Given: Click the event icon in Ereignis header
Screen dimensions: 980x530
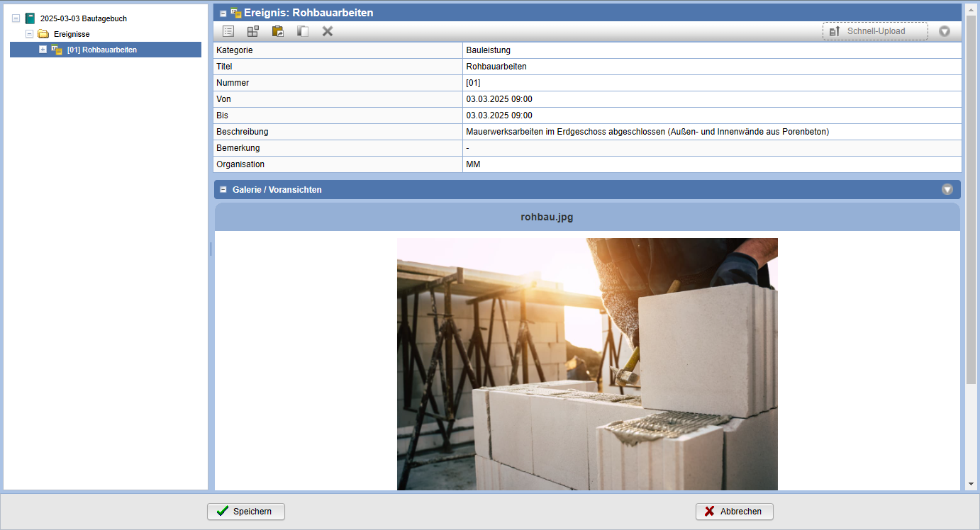Looking at the screenshot, I should click(236, 12).
